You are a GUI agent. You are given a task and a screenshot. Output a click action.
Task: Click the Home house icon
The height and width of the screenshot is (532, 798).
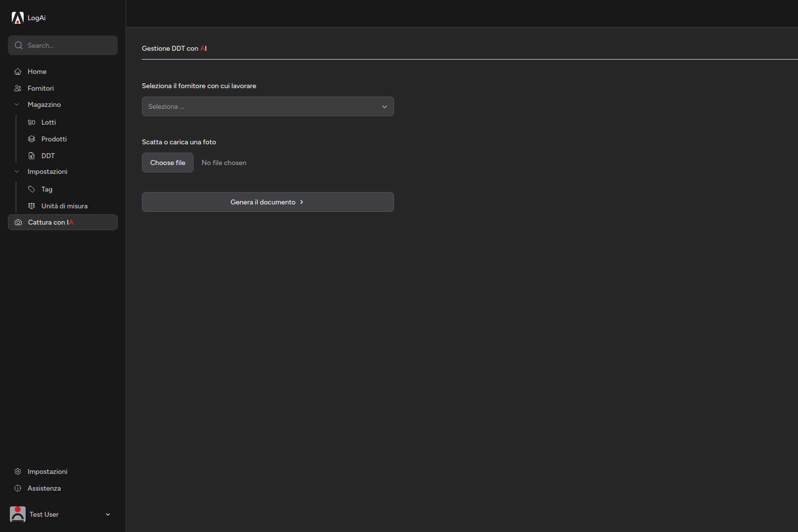click(18, 71)
